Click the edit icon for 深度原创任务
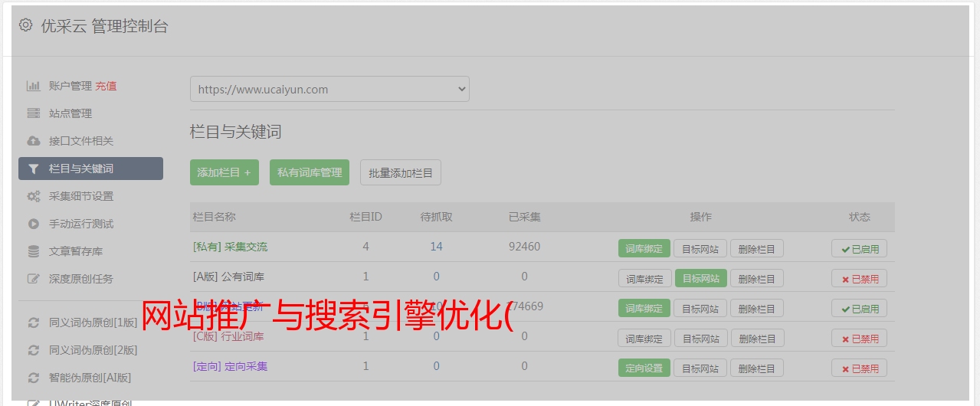This screenshot has width=980, height=406. pyautogui.click(x=33, y=279)
